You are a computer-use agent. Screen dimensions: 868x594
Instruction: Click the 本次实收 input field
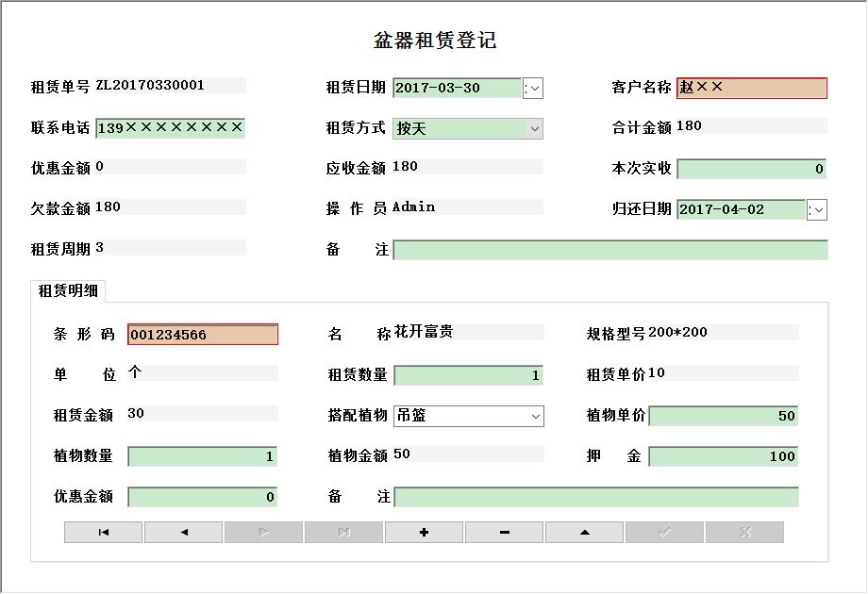pos(752,169)
